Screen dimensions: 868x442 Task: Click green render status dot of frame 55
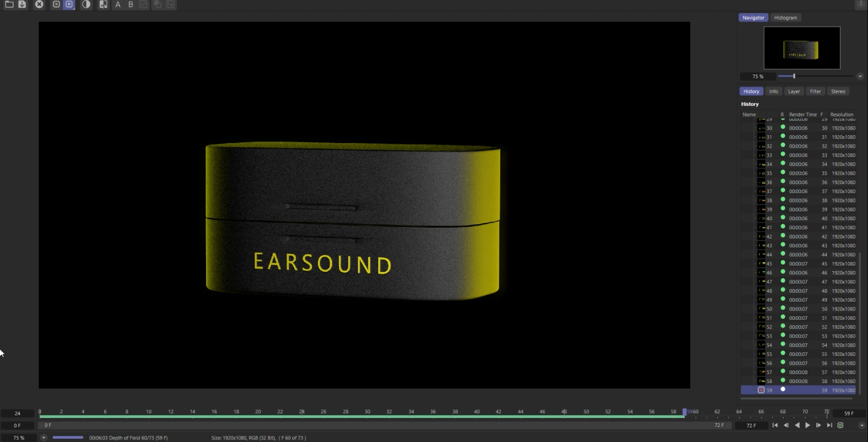(x=782, y=353)
